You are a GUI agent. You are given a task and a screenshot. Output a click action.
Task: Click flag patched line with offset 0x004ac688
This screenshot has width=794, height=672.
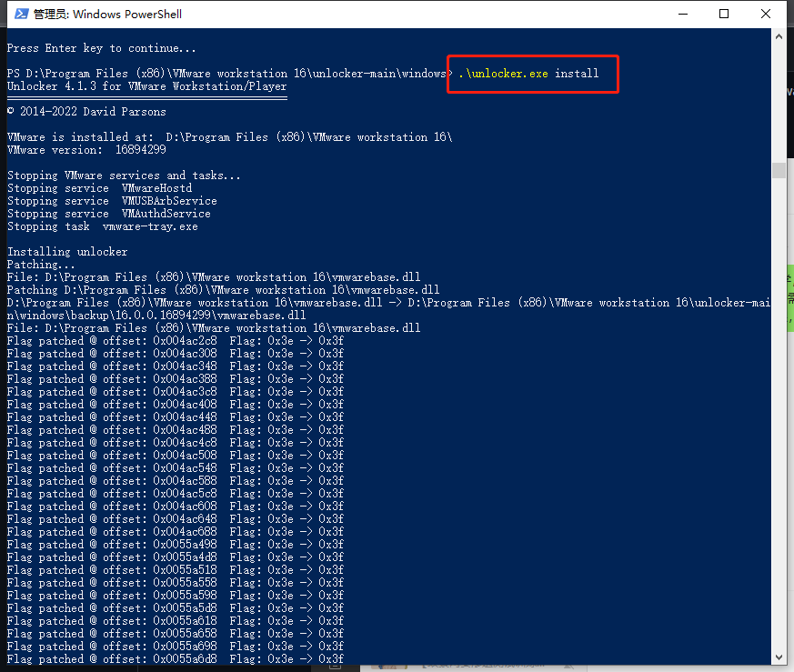click(176, 532)
